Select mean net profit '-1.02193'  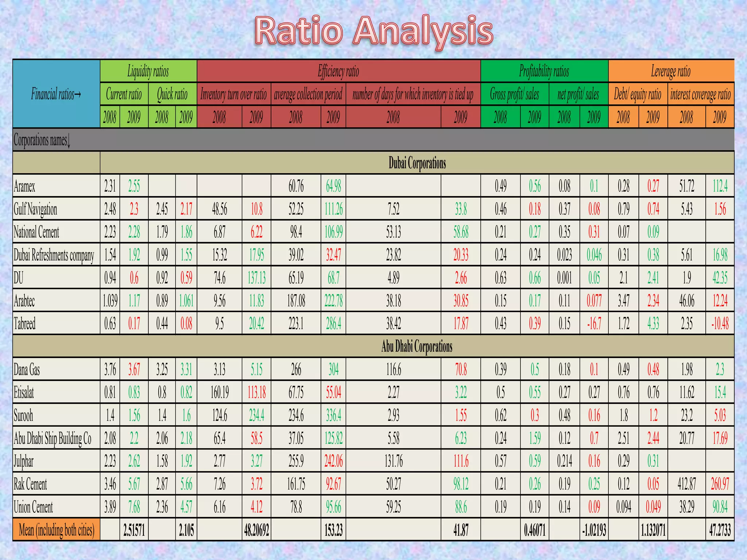click(x=594, y=530)
